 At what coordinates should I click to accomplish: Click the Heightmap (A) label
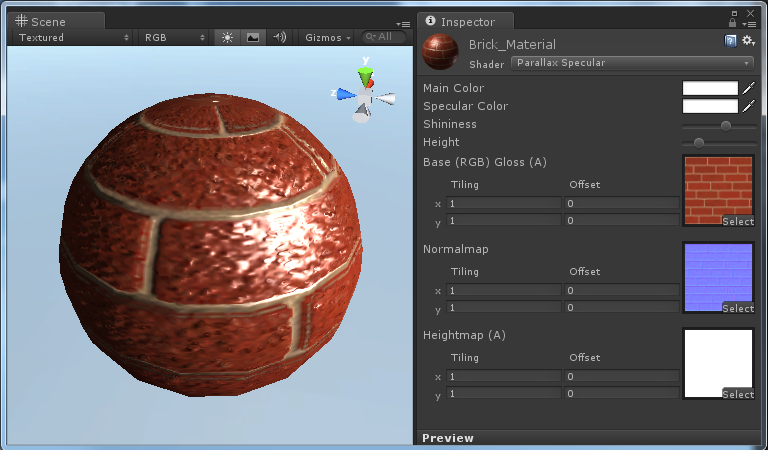(x=464, y=335)
